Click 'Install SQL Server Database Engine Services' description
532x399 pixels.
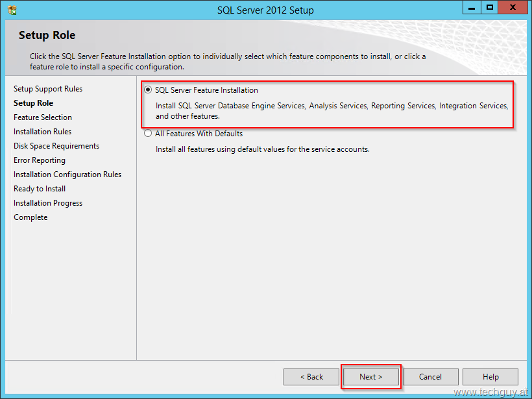[332, 111]
